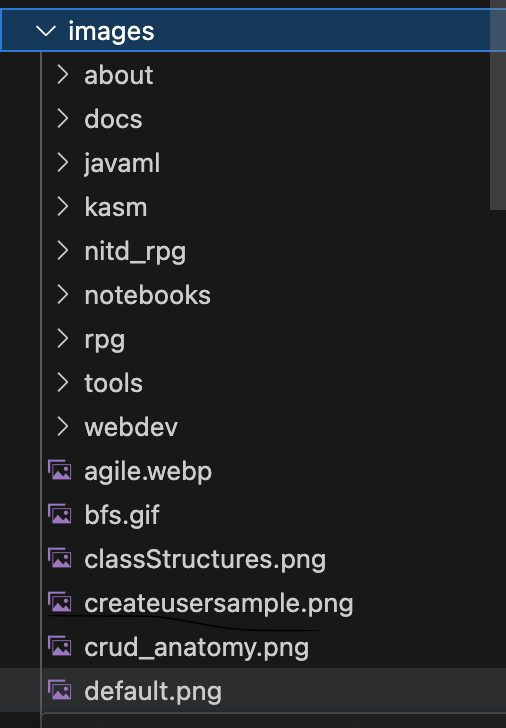Click the createusersample.png image file icon
Viewport: 506px width, 728px height.
coord(59,603)
